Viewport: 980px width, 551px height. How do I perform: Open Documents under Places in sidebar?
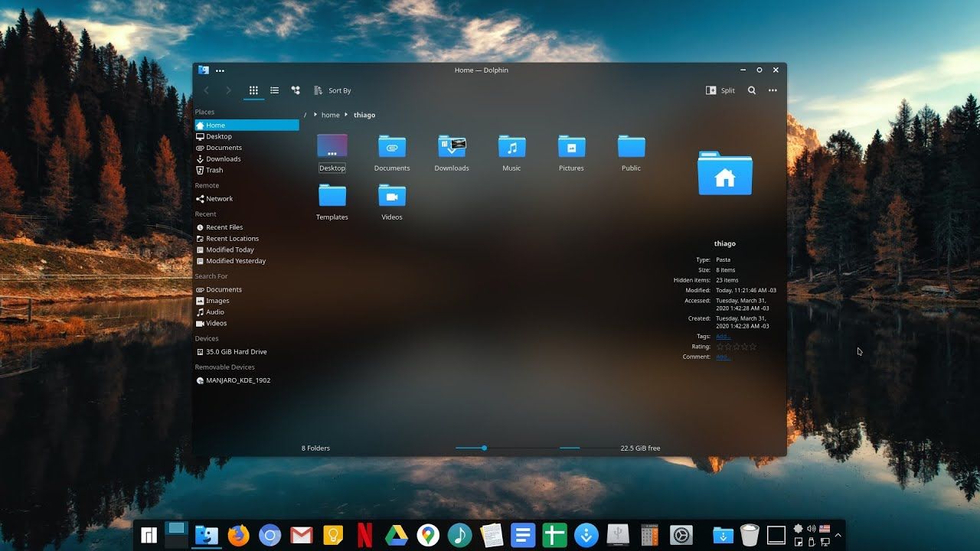pos(247,148)
